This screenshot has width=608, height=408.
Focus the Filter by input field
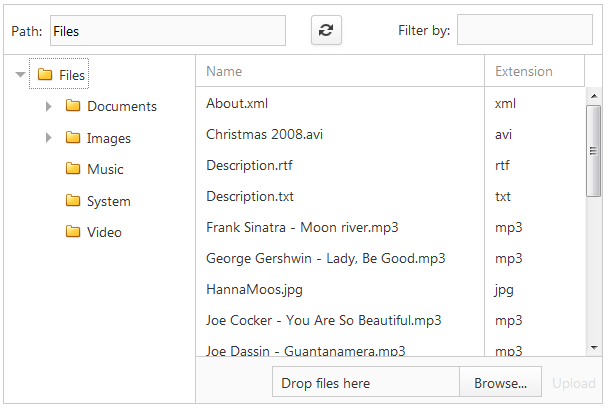coord(525,30)
